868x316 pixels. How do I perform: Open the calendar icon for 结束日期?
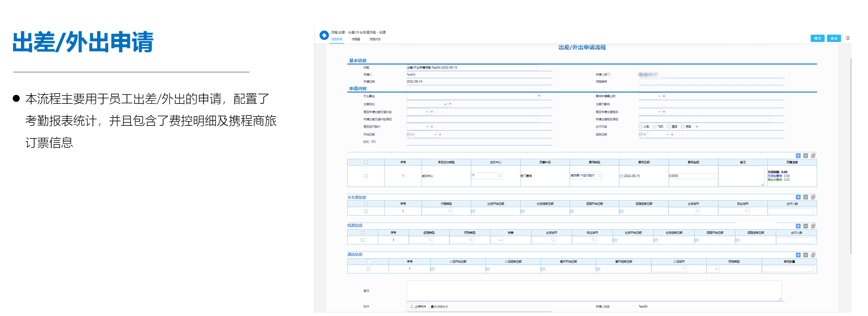[x=641, y=135]
